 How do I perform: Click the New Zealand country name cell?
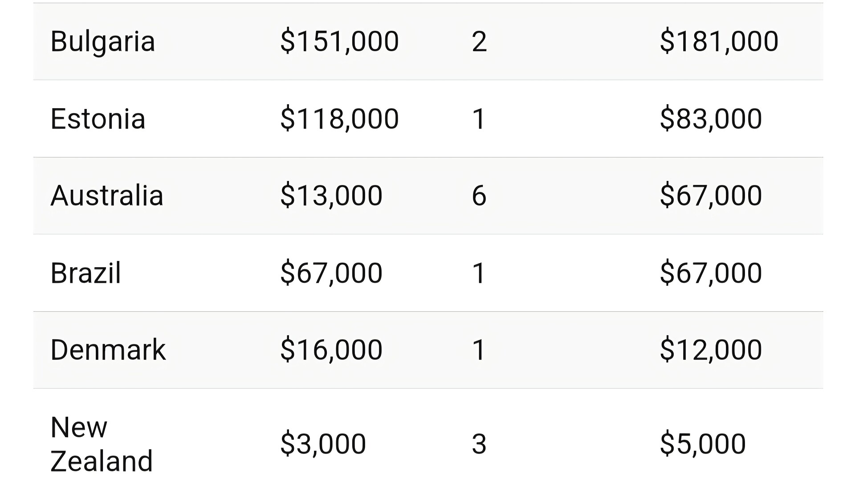tap(101, 444)
